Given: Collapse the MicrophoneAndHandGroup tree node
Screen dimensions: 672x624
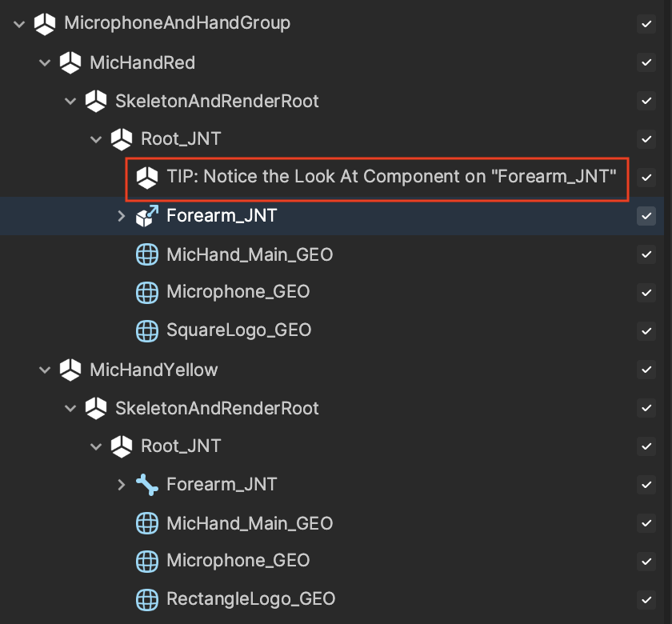Looking at the screenshot, I should 19,24.
